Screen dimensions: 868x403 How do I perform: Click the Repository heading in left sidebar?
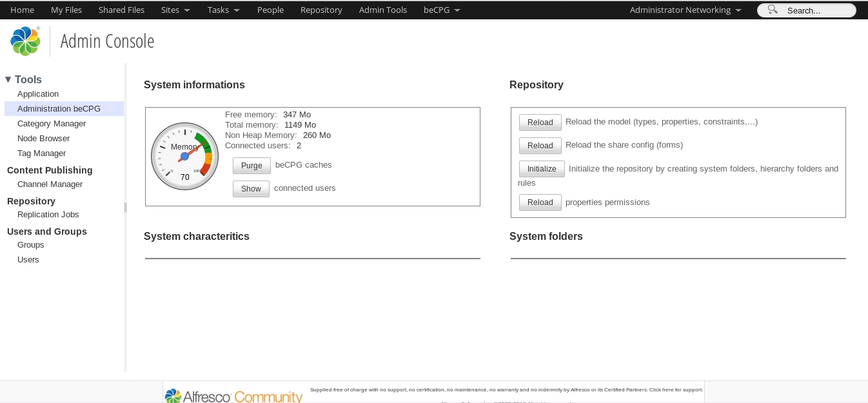31,201
